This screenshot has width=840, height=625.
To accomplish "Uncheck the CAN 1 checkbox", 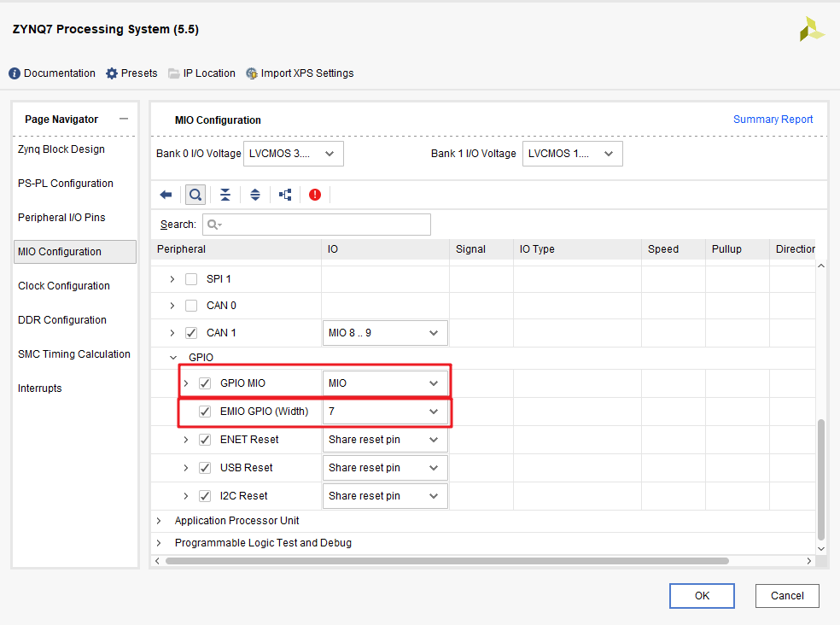I will 191,333.
